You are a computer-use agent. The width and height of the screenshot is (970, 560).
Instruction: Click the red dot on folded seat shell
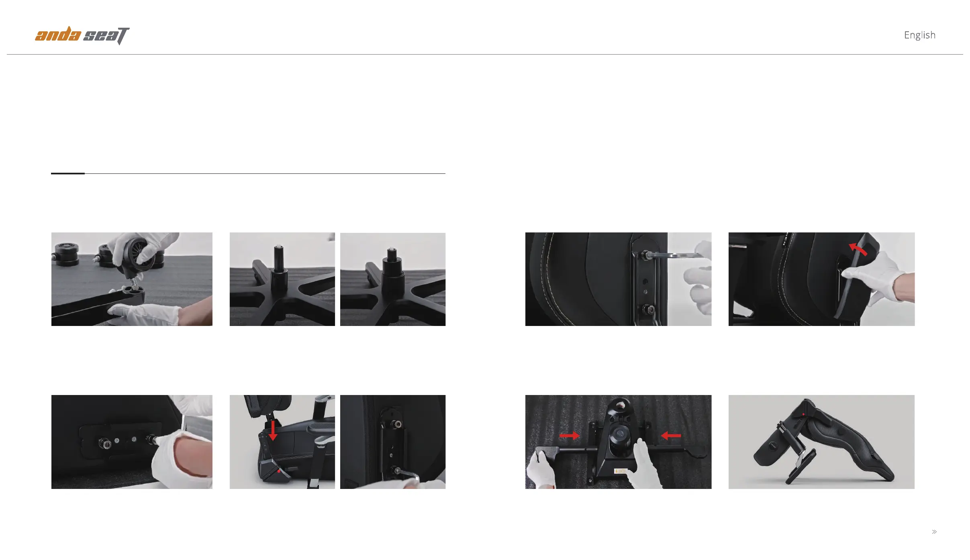[803, 414]
